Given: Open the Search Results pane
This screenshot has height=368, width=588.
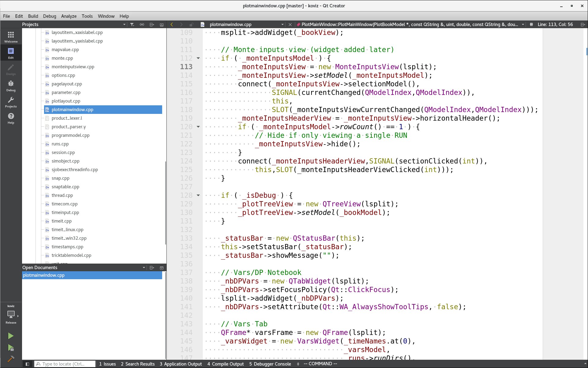Looking at the screenshot, I should coord(138,364).
